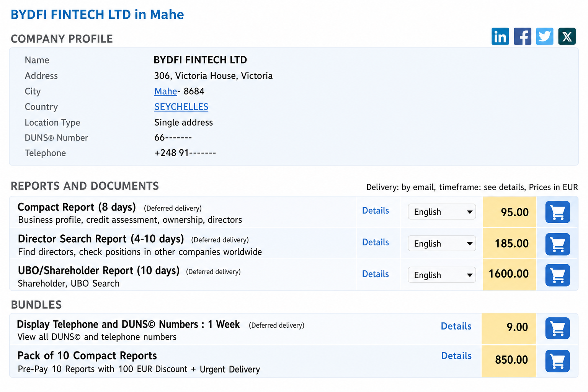Image resolution: width=588 pixels, height=392 pixels.
Task: Click the Pre-Pay 10 Reports discount description
Action: (139, 369)
